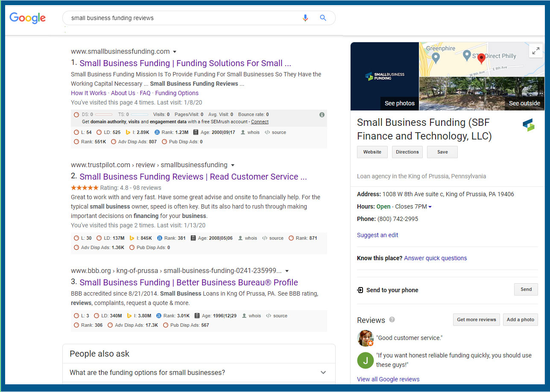Screen dimensions: 550x392
Task: Click the Save button in knowledge panel
Action: (442, 152)
